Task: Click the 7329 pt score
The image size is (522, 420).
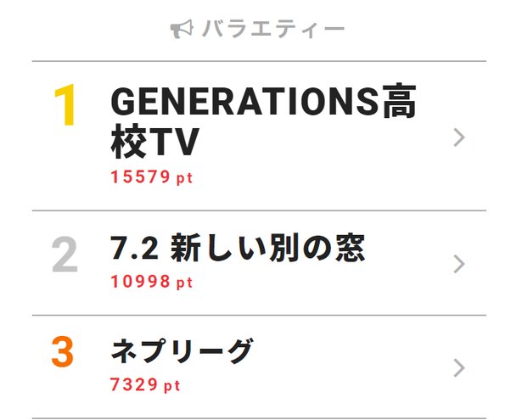Action: 145,384
